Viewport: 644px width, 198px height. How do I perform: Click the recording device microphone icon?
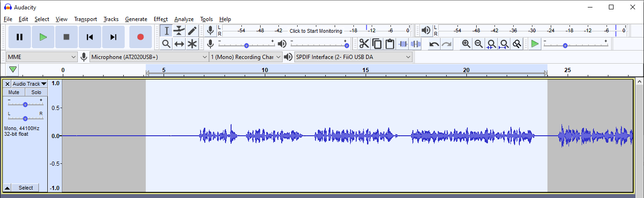(84, 57)
